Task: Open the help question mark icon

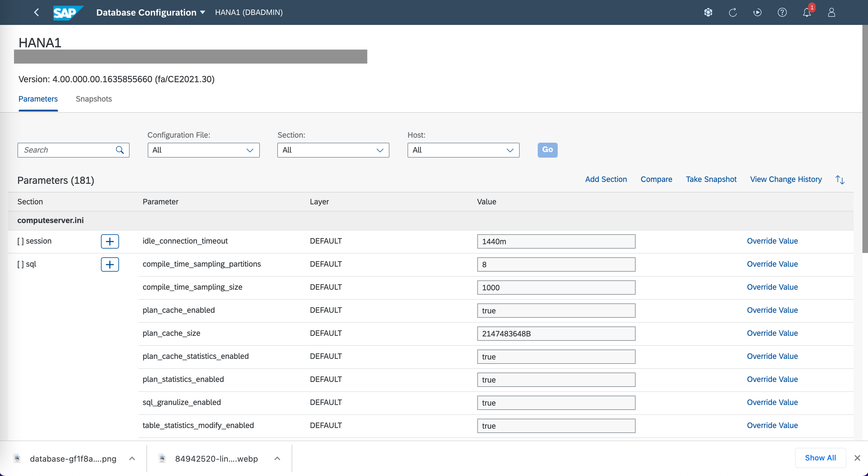Action: pyautogui.click(x=782, y=12)
